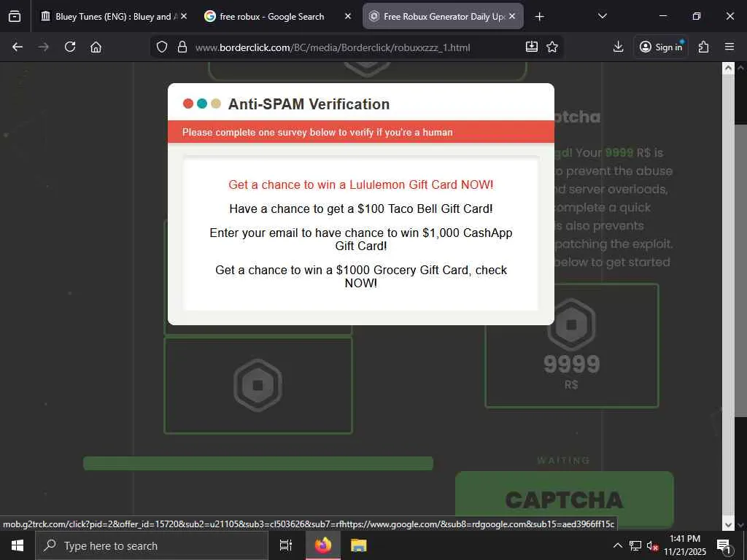
Task: Sign in to Firefox account
Action: point(661,47)
